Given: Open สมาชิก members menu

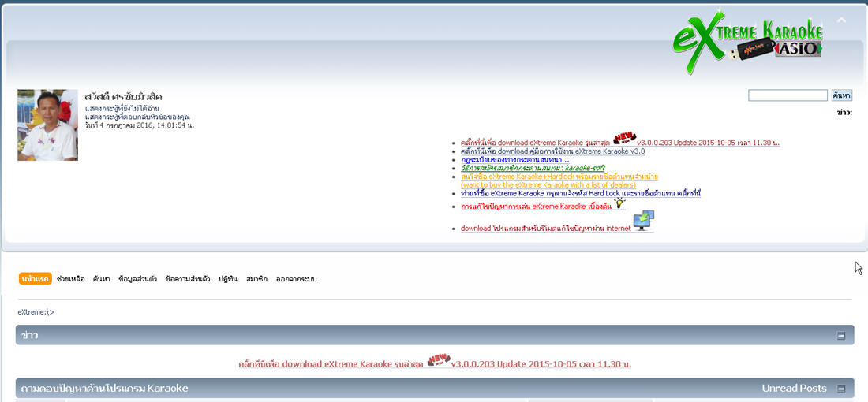Looking at the screenshot, I should (256, 279).
